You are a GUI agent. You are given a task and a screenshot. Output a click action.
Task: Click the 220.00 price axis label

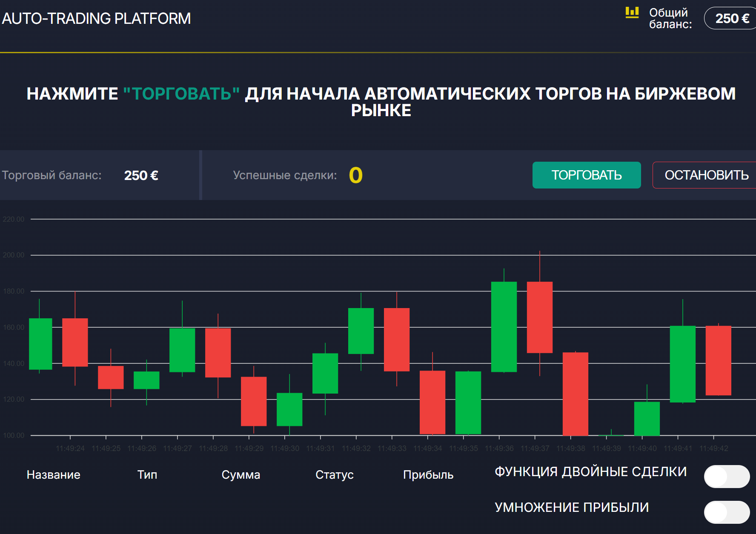click(x=14, y=219)
